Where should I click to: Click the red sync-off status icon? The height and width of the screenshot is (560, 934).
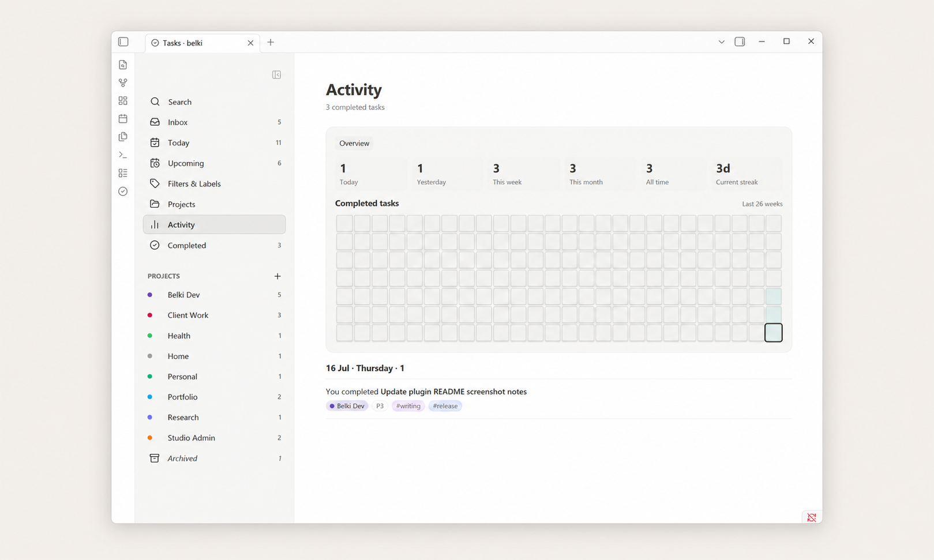[x=812, y=517]
